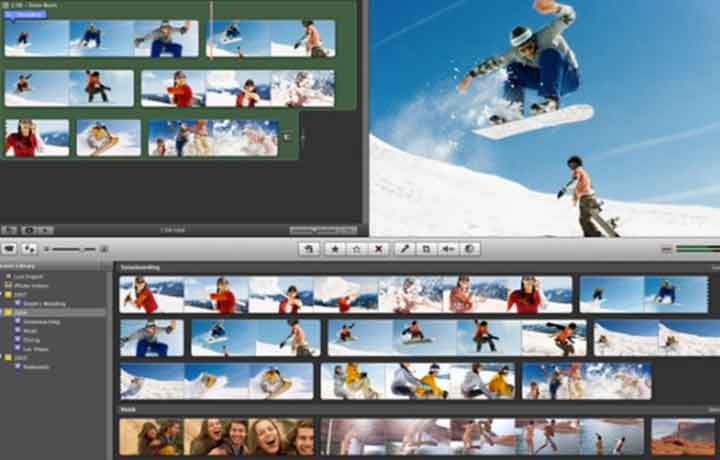Viewport: 720px width, 460px height.
Task: Click the project playhead line
Action: click(x=211, y=30)
